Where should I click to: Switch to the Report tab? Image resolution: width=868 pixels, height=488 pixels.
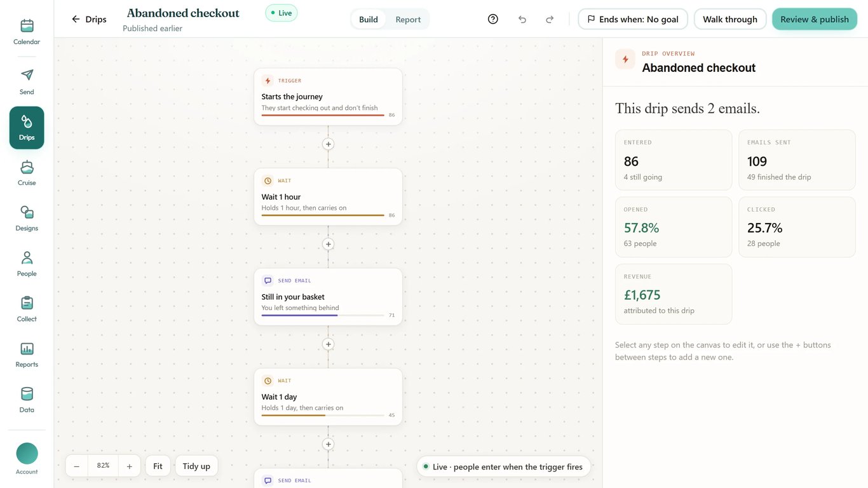[408, 19]
